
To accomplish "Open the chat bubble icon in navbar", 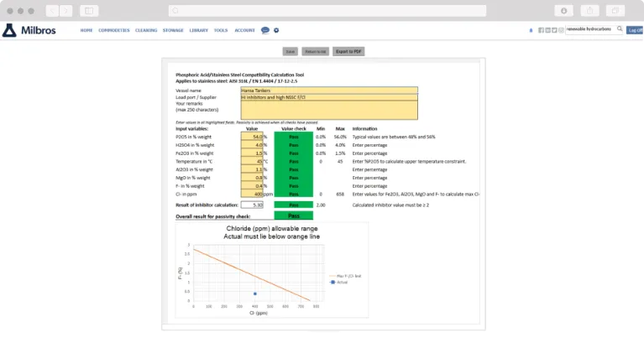I will pos(265,30).
